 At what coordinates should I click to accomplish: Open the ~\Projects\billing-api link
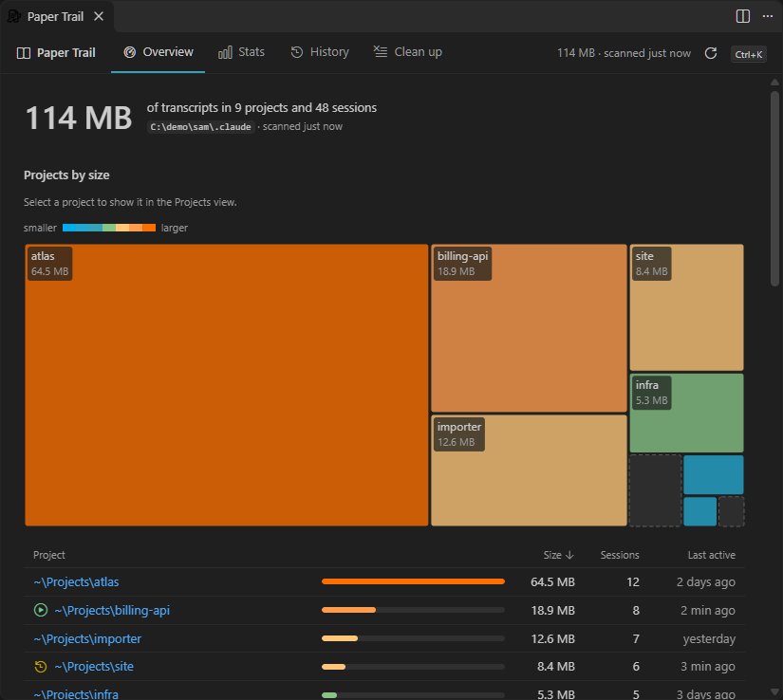coord(112,610)
